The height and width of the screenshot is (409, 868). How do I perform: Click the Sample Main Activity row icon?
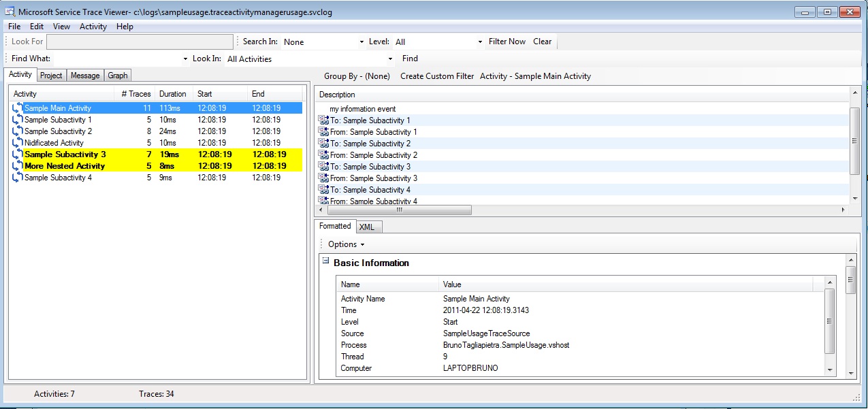[18, 108]
